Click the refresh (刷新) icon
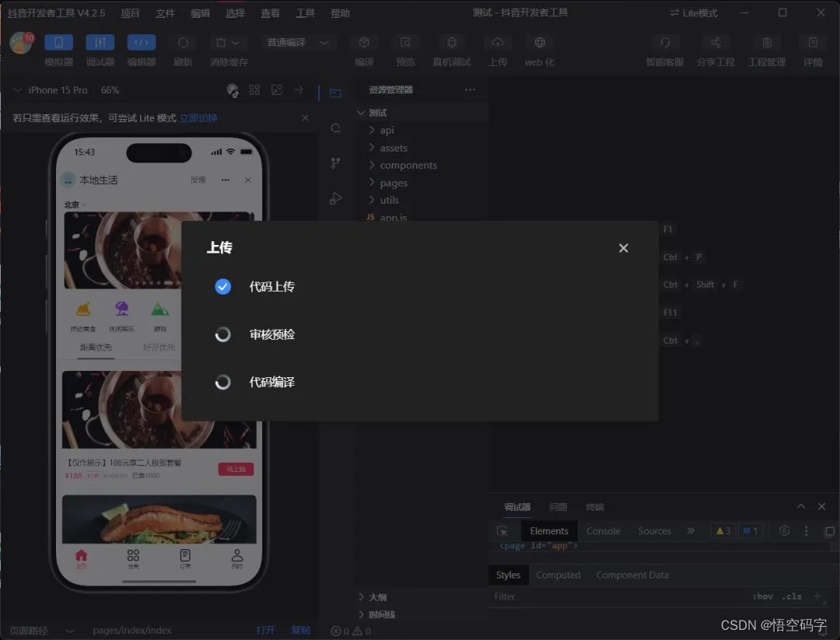Screen dimensions: 840x640 (184, 42)
